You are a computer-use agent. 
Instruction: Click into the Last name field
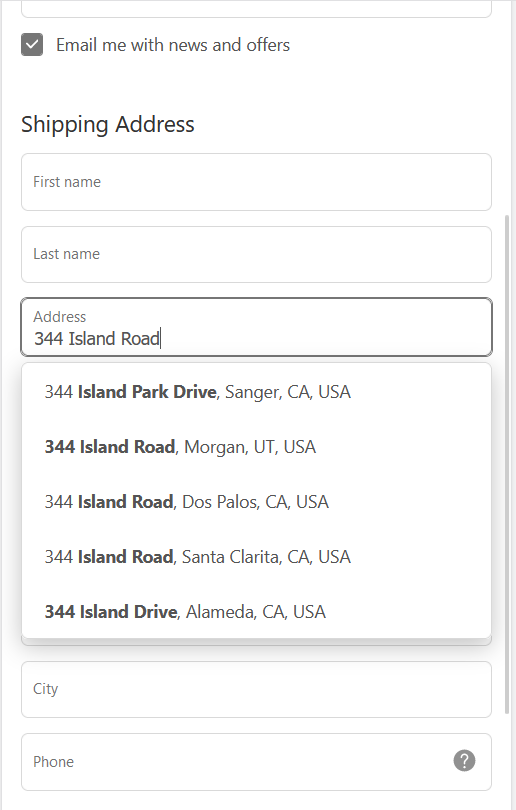[x=256, y=254]
